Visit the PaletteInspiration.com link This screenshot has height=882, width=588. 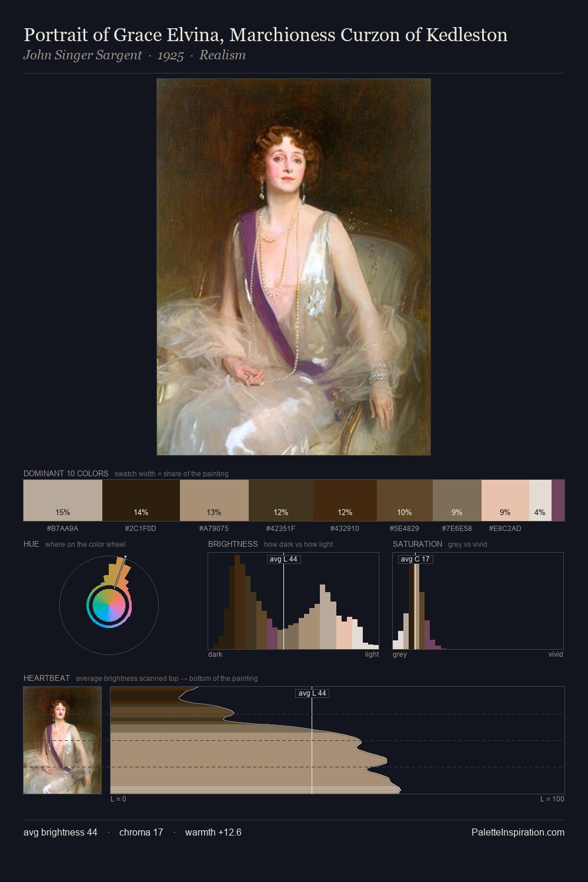tap(518, 832)
